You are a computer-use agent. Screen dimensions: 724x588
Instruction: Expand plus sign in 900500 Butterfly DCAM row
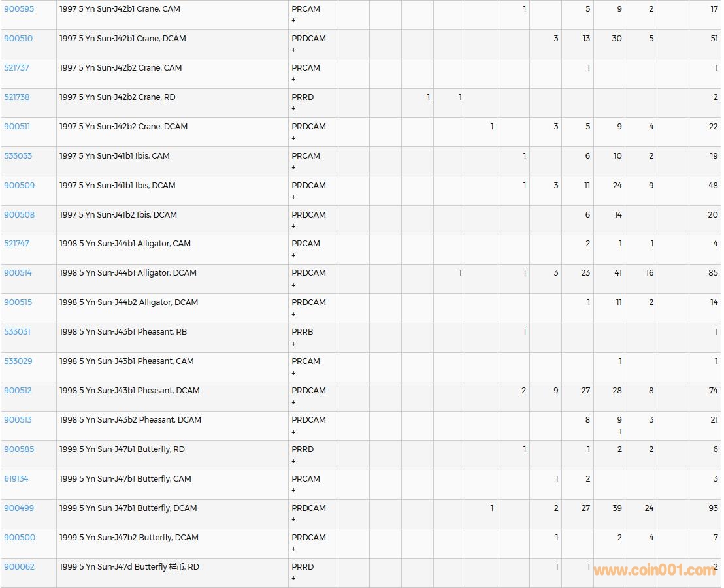point(293,549)
